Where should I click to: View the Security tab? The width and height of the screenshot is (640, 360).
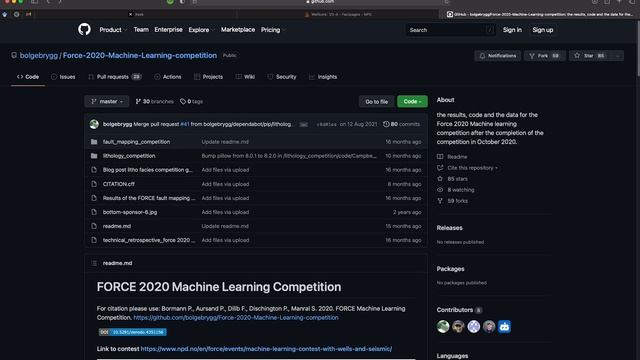[282, 77]
